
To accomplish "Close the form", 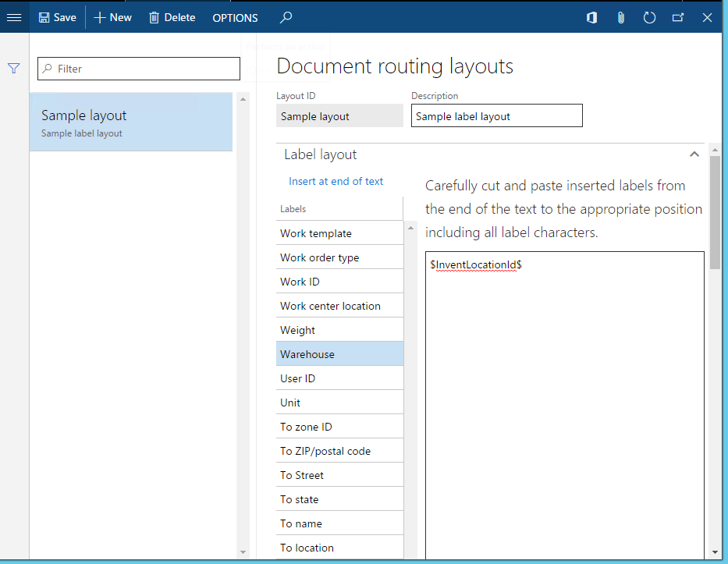I will (x=707, y=18).
